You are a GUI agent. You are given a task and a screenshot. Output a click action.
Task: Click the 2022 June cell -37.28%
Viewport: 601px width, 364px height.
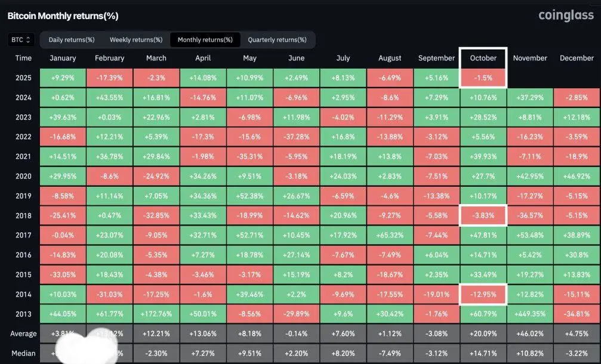(x=296, y=137)
